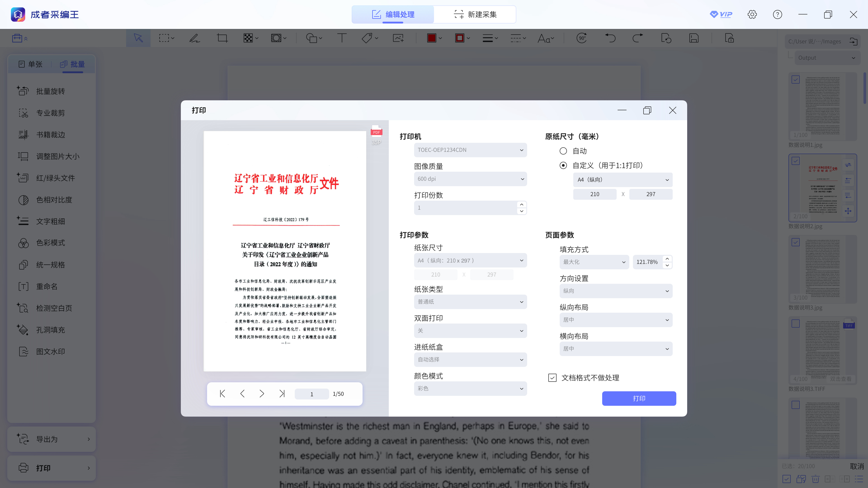
Task: Click the browse folder path icon
Action: (853, 41)
